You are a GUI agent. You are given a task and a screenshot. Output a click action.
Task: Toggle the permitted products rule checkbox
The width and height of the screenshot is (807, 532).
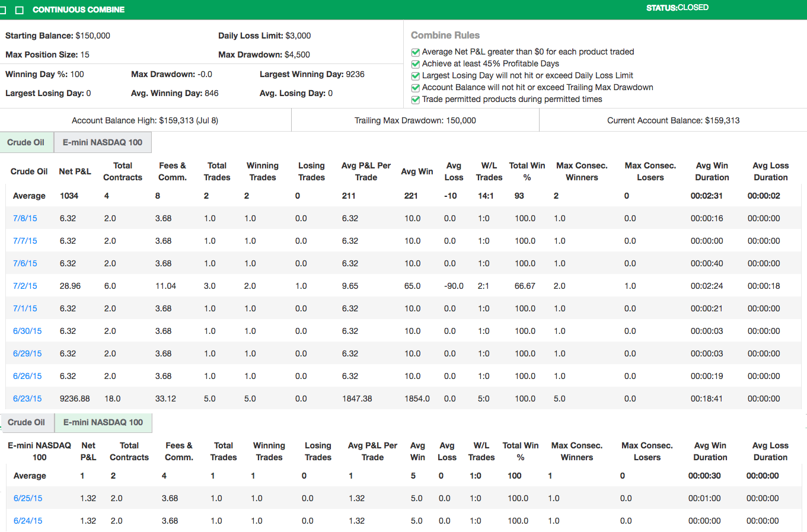point(415,100)
